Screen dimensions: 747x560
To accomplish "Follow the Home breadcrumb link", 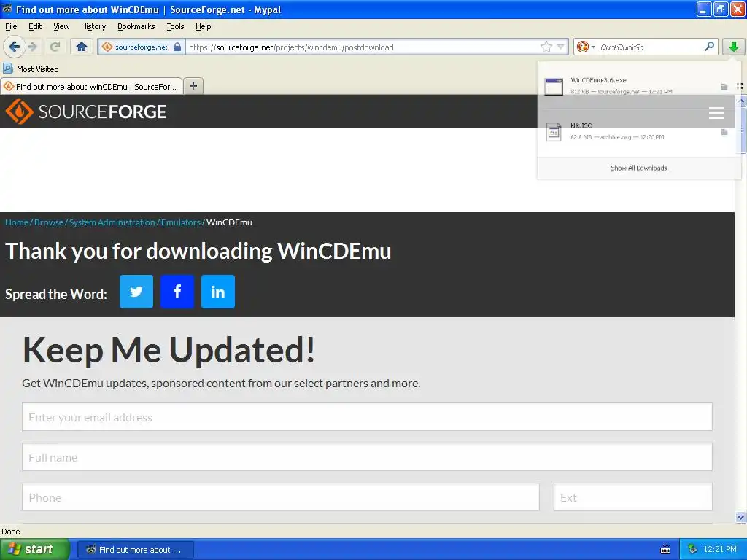I will click(x=17, y=222).
